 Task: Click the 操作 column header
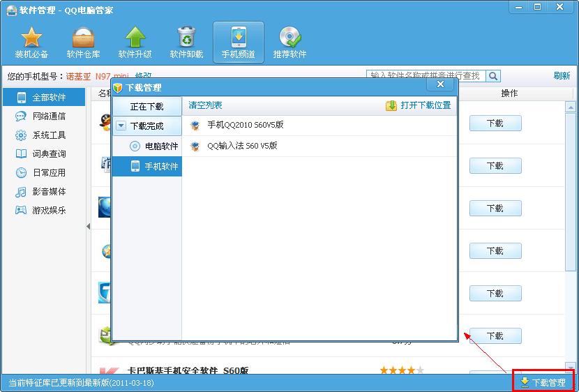tap(509, 93)
